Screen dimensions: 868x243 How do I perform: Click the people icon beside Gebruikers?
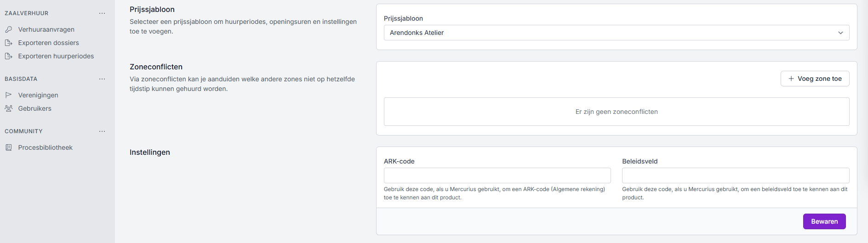click(x=8, y=108)
